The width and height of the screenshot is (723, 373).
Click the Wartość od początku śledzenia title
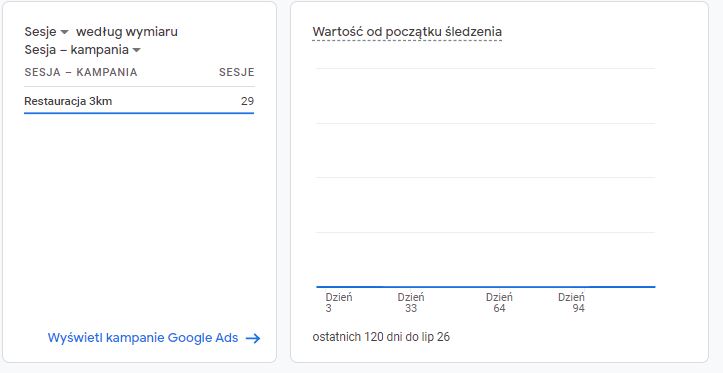click(x=407, y=32)
